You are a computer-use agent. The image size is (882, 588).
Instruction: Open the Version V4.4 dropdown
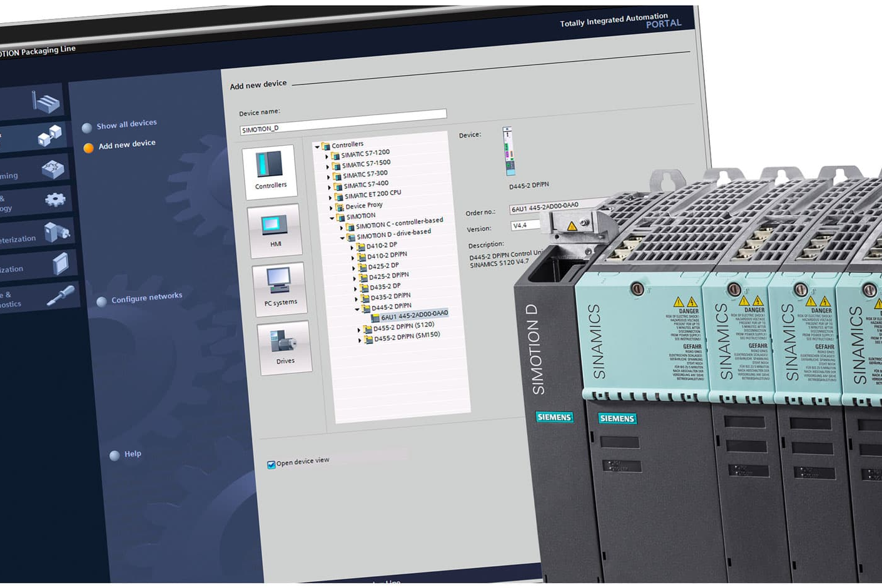tap(525, 225)
